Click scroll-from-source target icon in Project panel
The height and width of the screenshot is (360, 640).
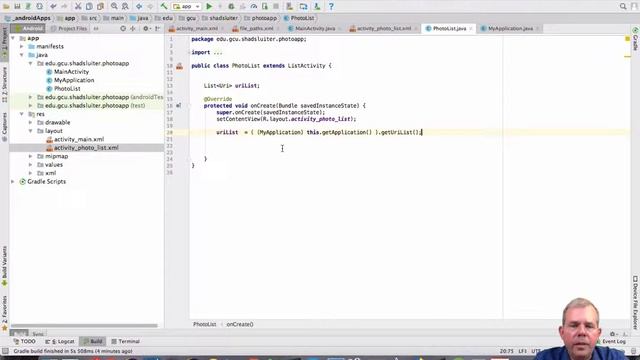(123, 29)
